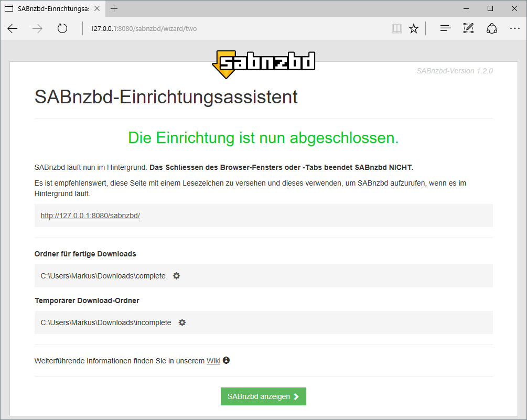Click the SABnzbd logo

(264, 64)
